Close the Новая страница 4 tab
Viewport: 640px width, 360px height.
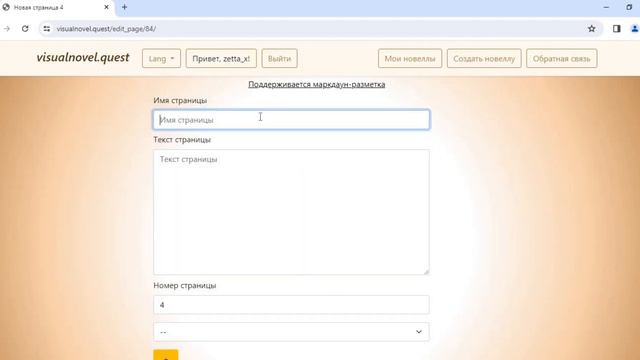click(x=107, y=7)
